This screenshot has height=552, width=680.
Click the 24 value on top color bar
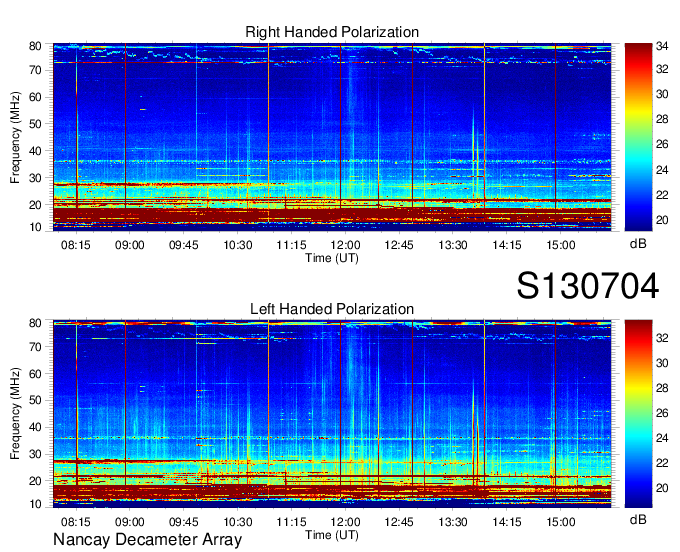[662, 170]
